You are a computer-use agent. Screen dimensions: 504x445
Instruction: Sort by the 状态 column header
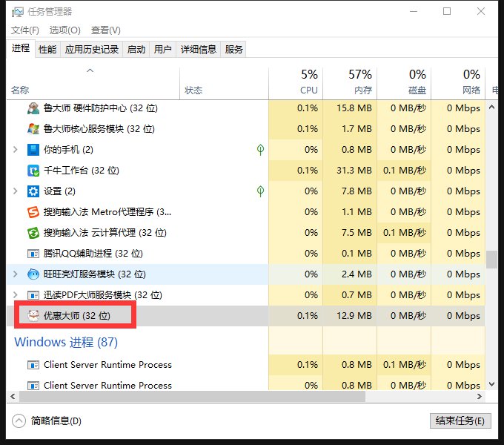pyautogui.click(x=225, y=83)
